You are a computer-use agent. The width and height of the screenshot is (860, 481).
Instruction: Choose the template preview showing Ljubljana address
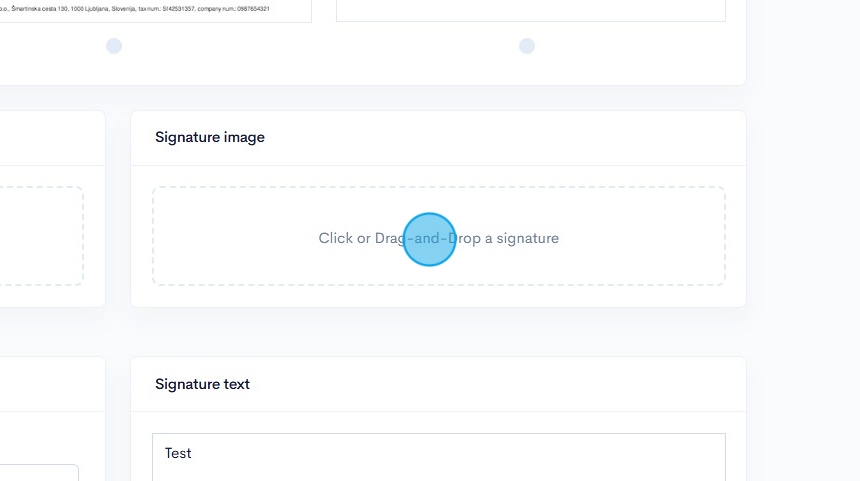[x=150, y=10]
